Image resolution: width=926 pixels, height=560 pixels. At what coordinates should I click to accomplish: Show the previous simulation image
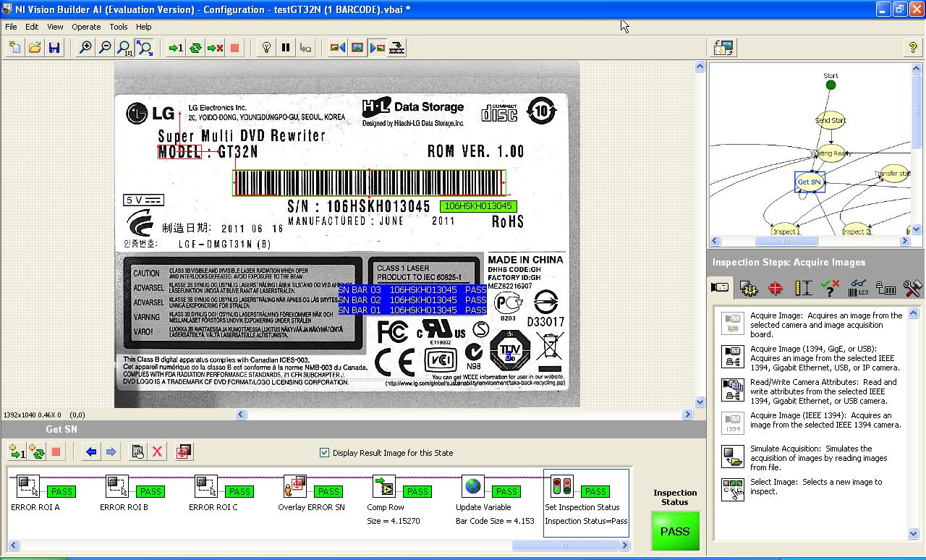(337, 48)
